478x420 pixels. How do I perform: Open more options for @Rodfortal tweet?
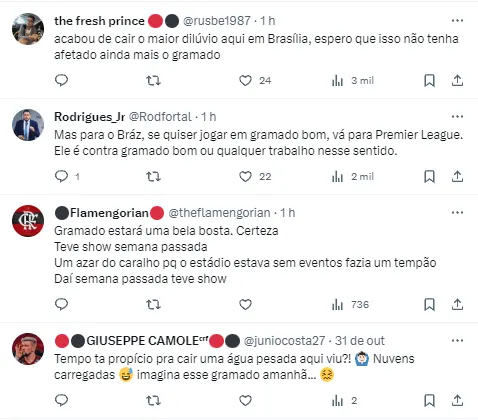click(x=457, y=117)
